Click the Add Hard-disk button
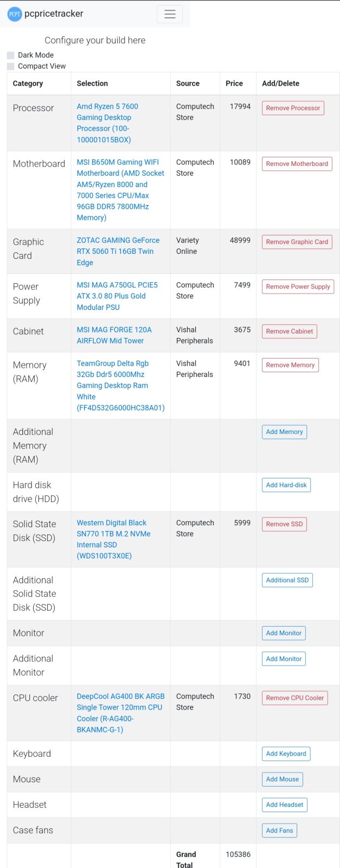The width and height of the screenshot is (340, 868). coord(286,485)
